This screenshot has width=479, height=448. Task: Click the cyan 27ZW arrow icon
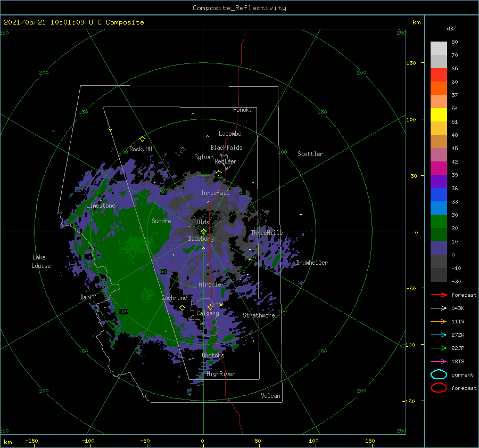[x=439, y=335]
